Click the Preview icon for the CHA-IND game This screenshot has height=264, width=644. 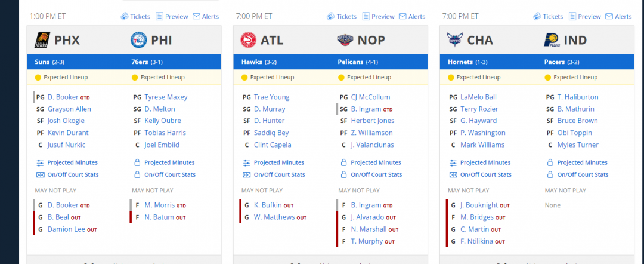572,17
